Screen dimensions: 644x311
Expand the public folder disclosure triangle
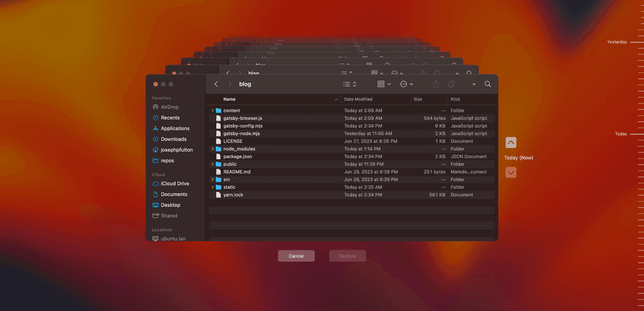[213, 165]
